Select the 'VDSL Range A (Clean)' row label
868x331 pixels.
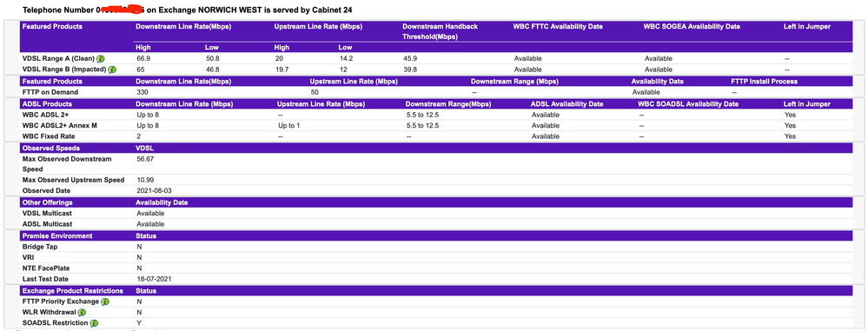pos(58,59)
